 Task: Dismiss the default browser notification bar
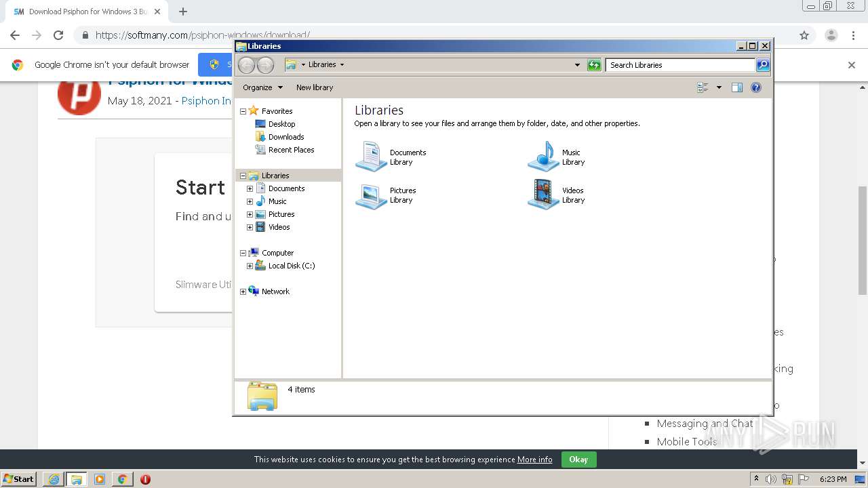852,65
